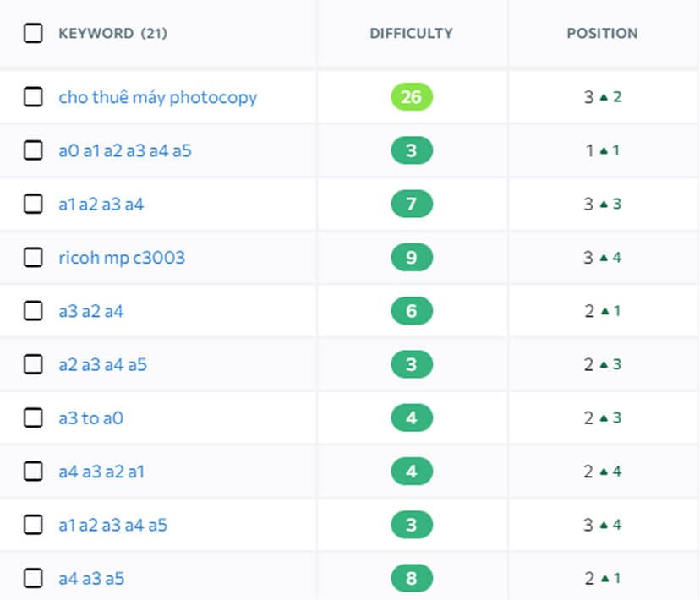Tick the 'a3 to a0' row checkbox
Viewport: 700px width, 600px height.
(33, 418)
